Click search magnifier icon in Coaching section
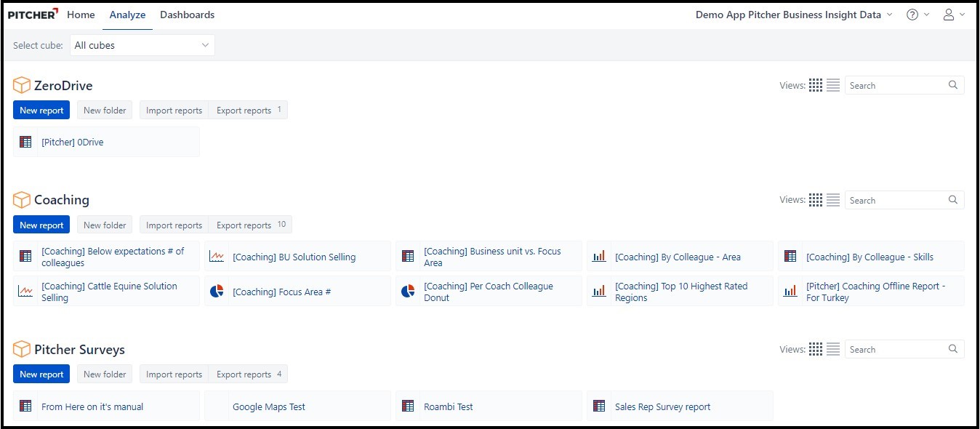 click(953, 200)
